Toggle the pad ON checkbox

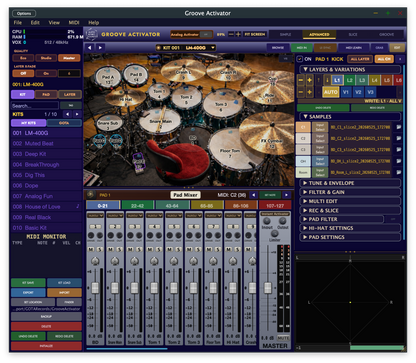click(x=300, y=59)
